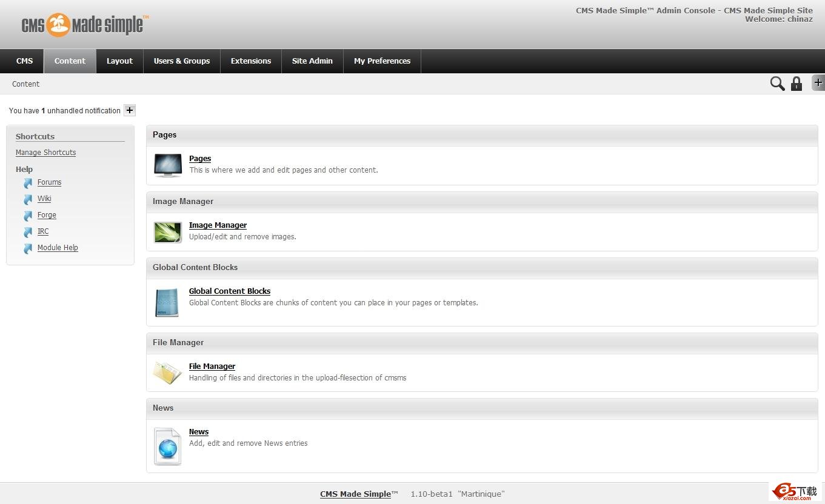Click the arrow icon beside Forums
This screenshot has width=825, height=504.
click(28, 183)
